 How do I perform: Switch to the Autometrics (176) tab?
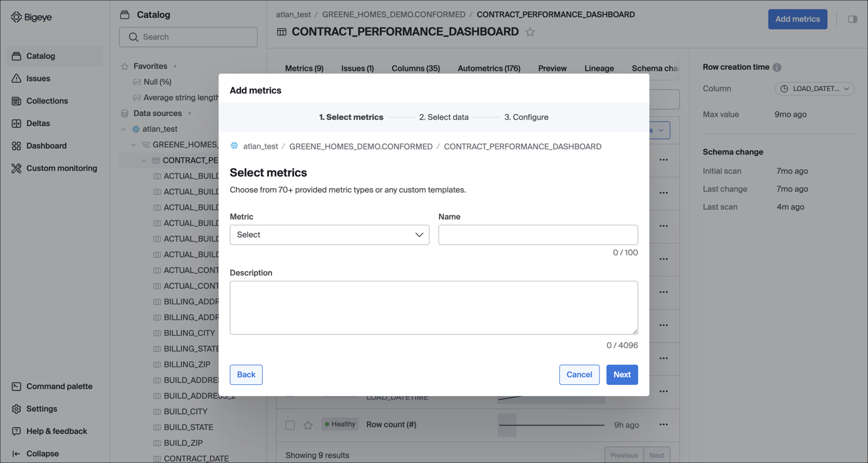[489, 68]
